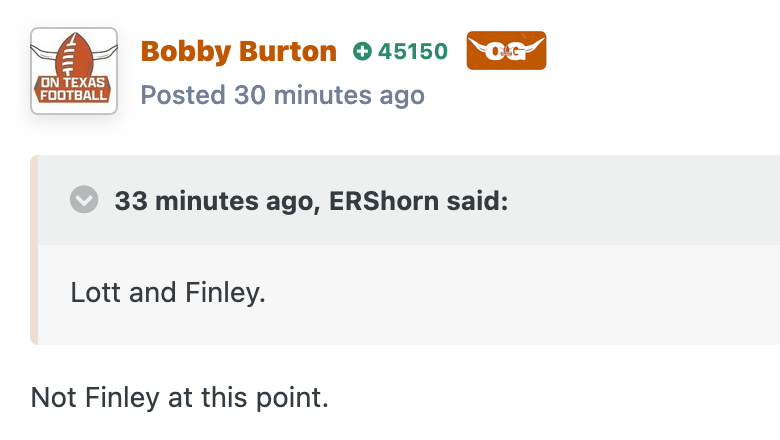780x440 pixels.
Task: Collapse the ERShorn quote with chevron icon
Action: tap(84, 199)
